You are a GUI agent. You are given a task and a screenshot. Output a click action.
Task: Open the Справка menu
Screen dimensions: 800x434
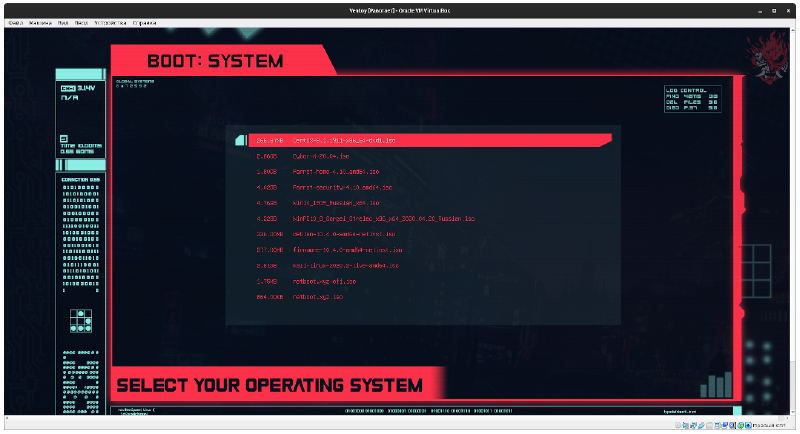145,21
